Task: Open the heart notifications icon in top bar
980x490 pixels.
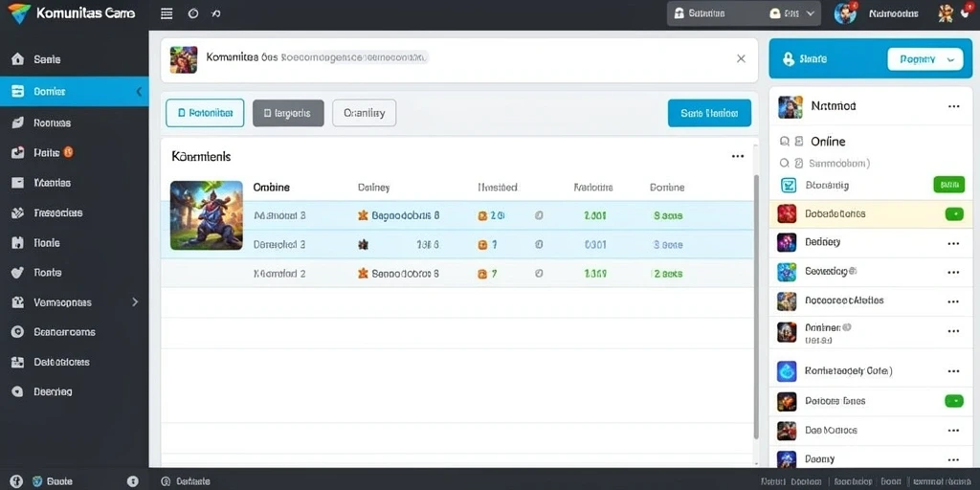Action: (x=966, y=11)
